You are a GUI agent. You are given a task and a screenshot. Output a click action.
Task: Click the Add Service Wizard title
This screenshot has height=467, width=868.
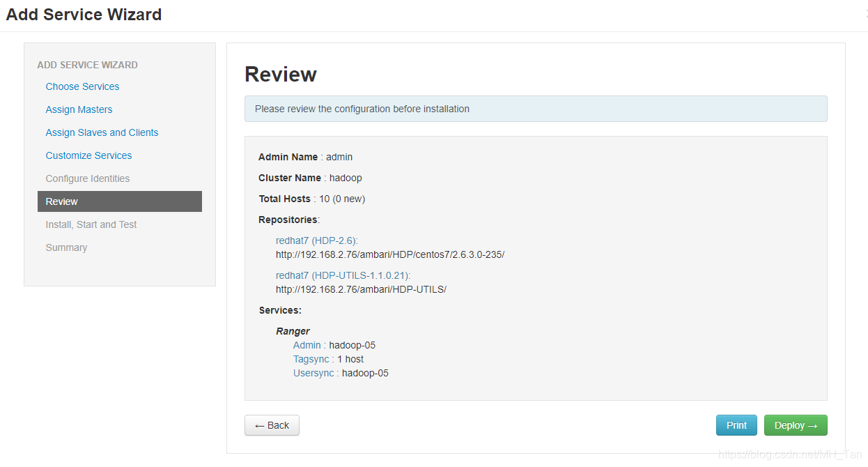coord(84,15)
